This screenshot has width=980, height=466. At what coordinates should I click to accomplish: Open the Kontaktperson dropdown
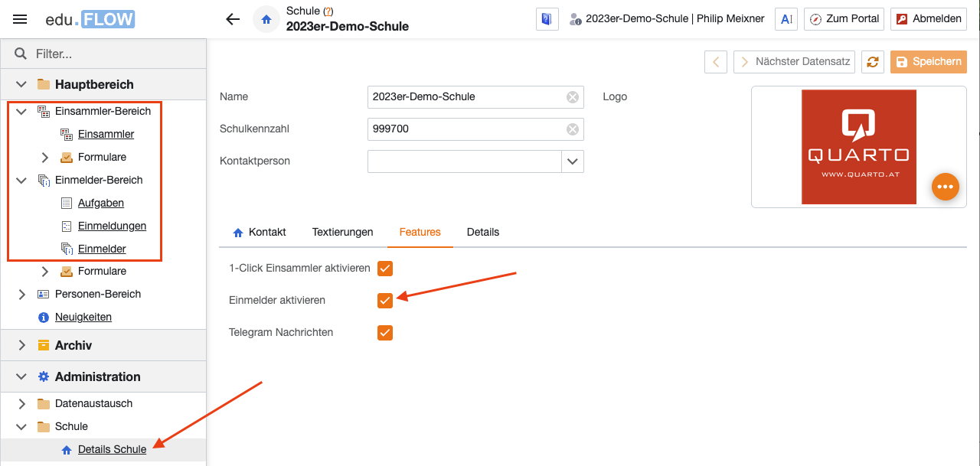[573, 161]
